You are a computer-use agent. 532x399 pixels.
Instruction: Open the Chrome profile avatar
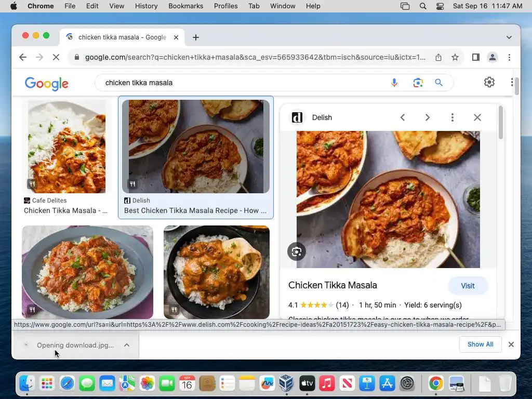493,57
